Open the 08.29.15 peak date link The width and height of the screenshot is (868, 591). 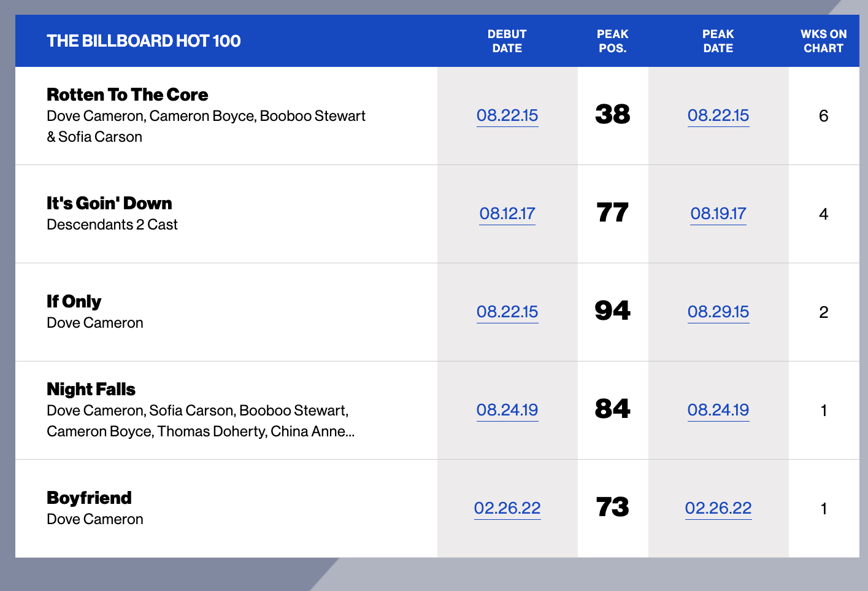point(718,312)
